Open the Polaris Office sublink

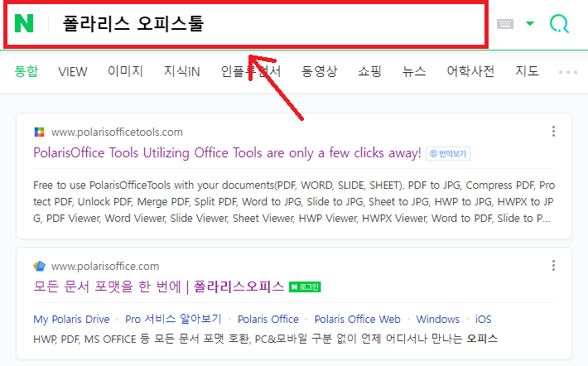coord(268,319)
